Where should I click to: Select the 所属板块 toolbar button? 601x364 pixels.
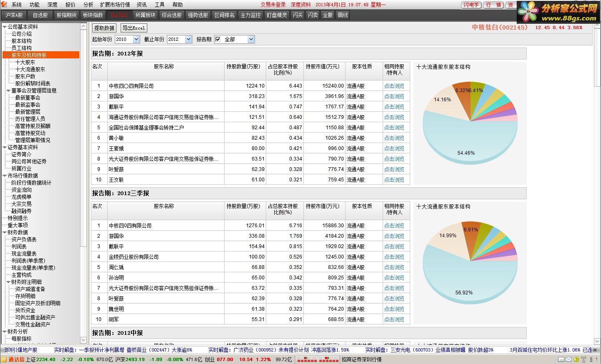point(146,15)
